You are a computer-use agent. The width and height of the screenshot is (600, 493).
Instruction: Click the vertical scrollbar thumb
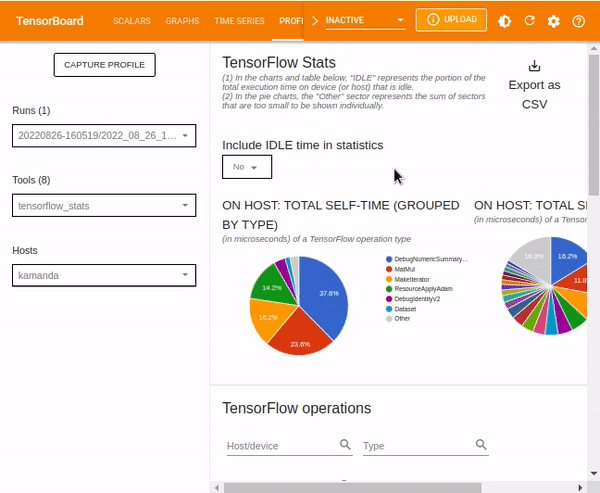click(x=593, y=125)
